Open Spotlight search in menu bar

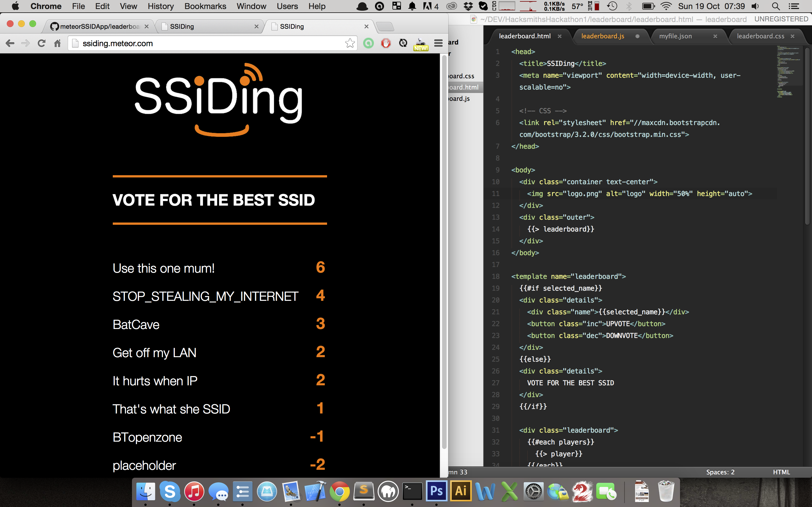(775, 6)
